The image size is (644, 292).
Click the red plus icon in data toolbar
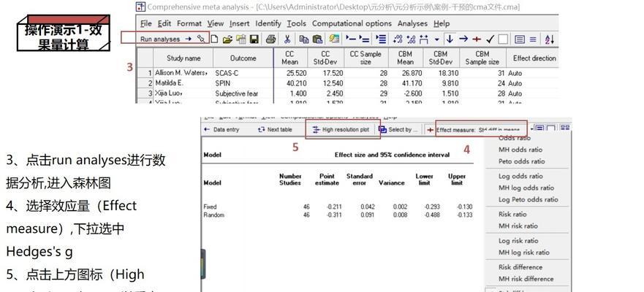[477, 39]
